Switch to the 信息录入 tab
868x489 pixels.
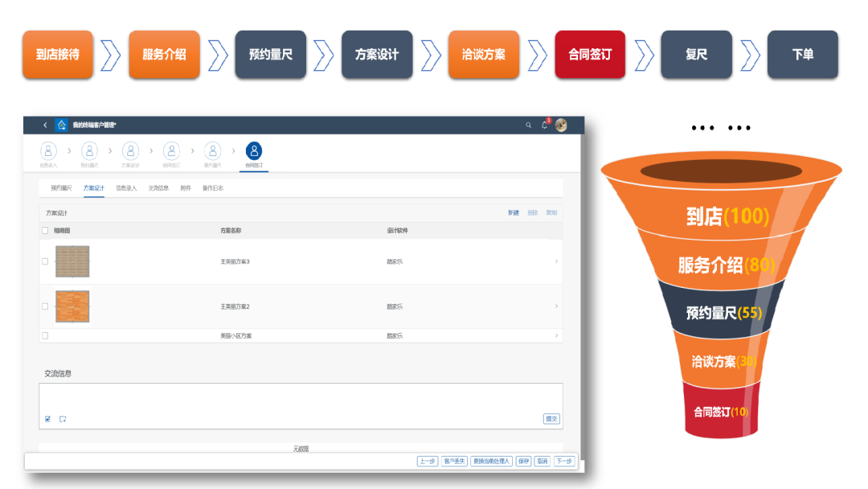pyautogui.click(x=126, y=188)
